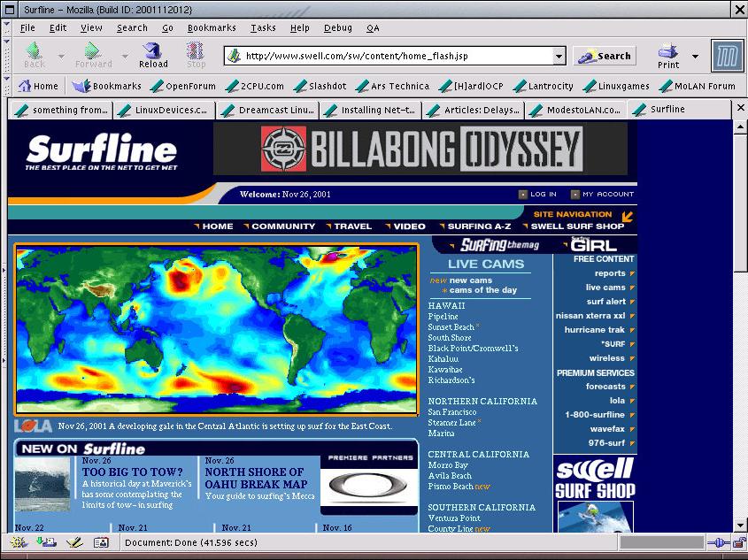
Task: Click the vertical scrollbar up arrow
Action: (x=740, y=127)
